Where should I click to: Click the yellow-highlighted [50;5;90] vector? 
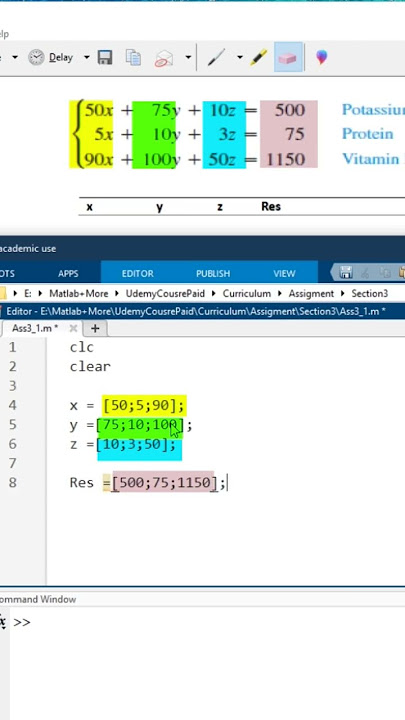144,405
